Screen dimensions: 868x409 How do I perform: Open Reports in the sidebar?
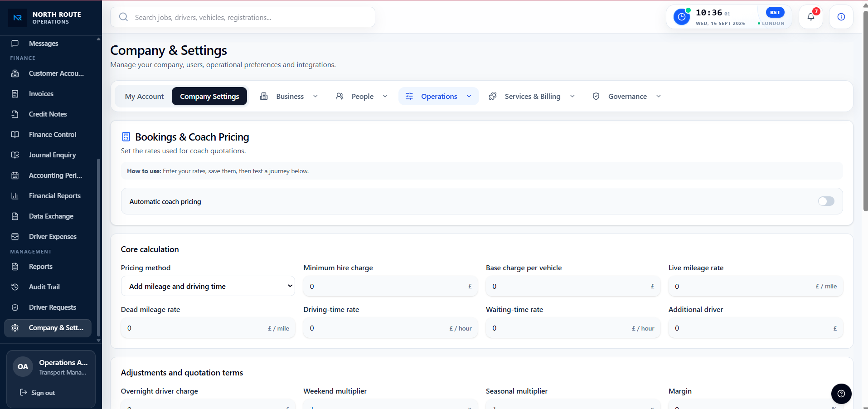click(48, 267)
